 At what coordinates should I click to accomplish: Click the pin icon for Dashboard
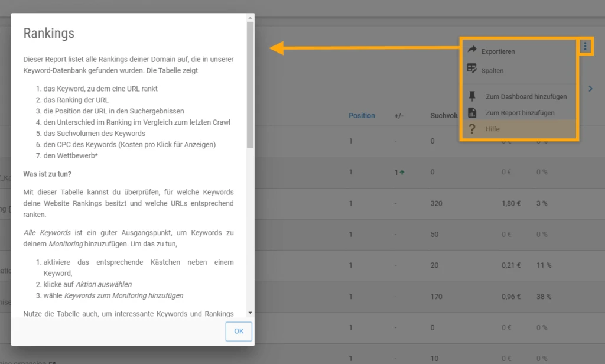pyautogui.click(x=471, y=96)
